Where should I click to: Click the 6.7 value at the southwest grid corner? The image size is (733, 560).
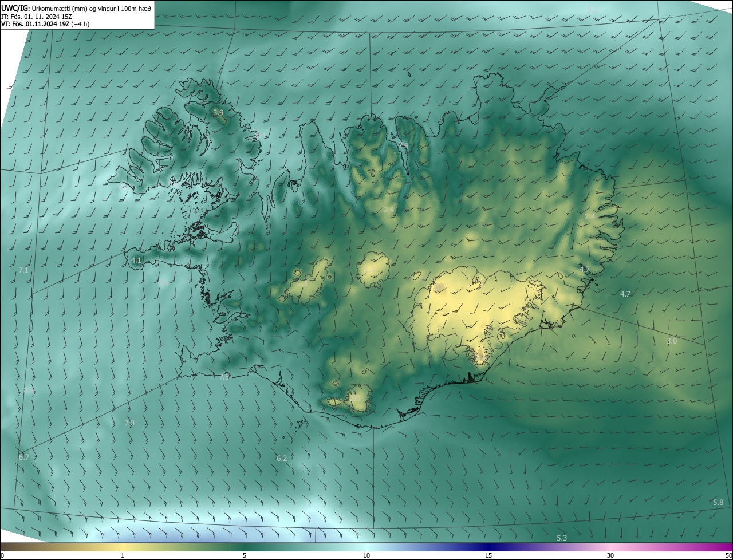(x=23, y=457)
